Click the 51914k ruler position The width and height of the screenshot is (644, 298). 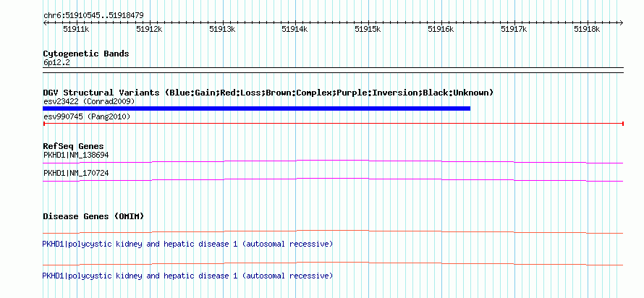point(295,29)
